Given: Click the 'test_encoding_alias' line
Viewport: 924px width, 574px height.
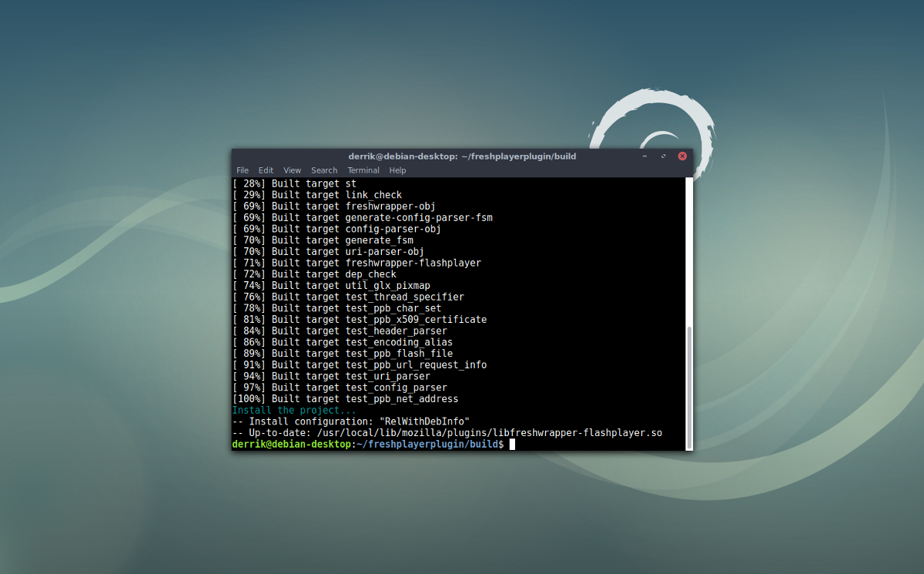Looking at the screenshot, I should tap(343, 342).
